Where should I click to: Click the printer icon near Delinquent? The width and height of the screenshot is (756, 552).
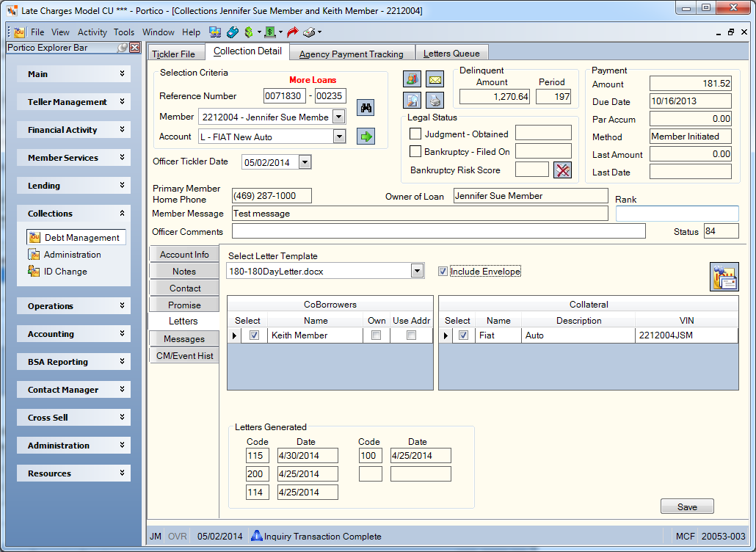click(x=435, y=101)
